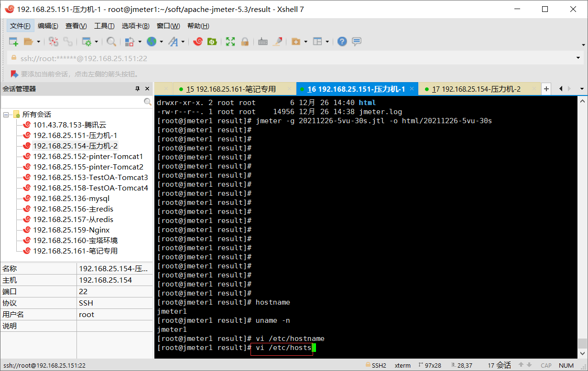The image size is (588, 371).
Task: Open dropdown next to folder-plus icon
Action: 305,42
